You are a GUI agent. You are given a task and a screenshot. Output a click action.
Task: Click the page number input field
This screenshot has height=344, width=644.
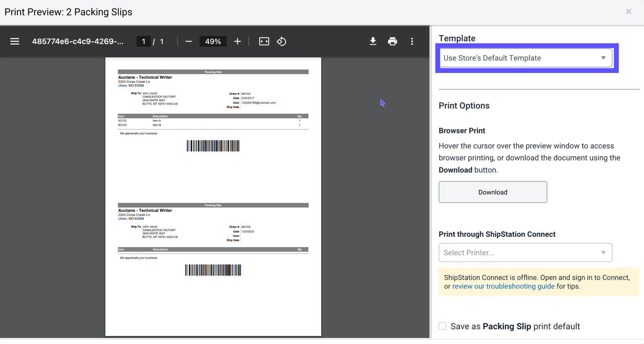pos(143,41)
